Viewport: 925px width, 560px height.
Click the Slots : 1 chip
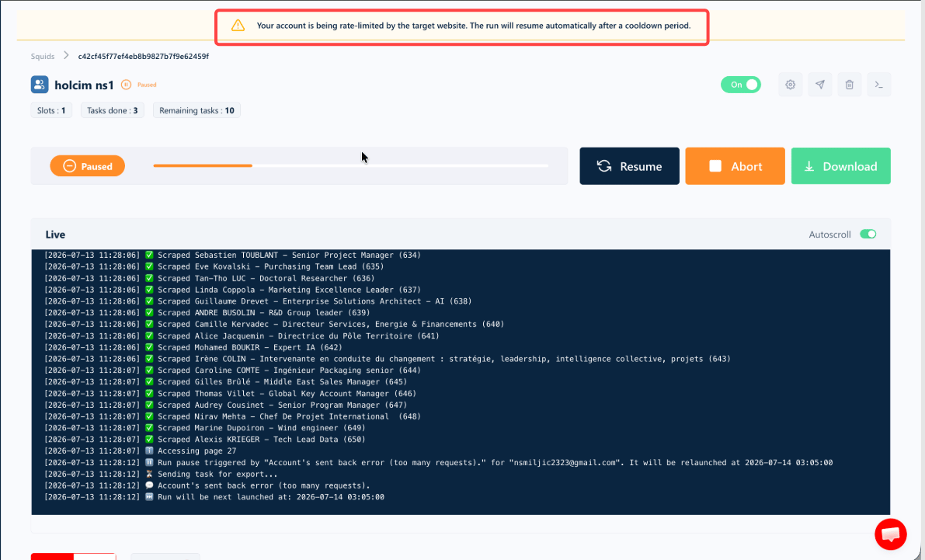[51, 110]
